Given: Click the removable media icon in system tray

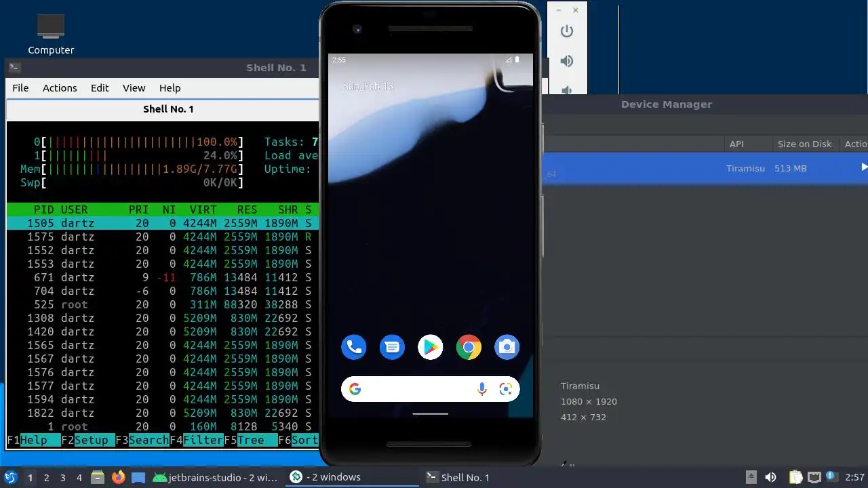Looking at the screenshot, I should (751, 477).
